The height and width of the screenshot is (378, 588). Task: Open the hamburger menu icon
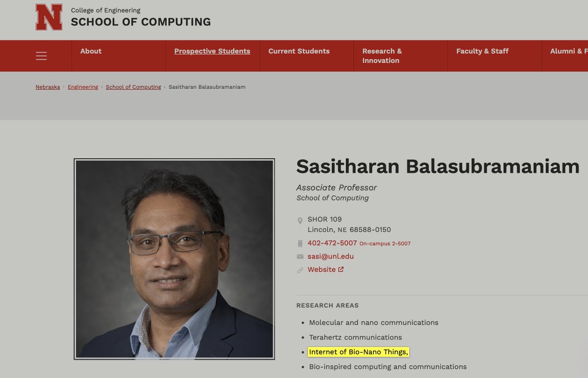42,56
